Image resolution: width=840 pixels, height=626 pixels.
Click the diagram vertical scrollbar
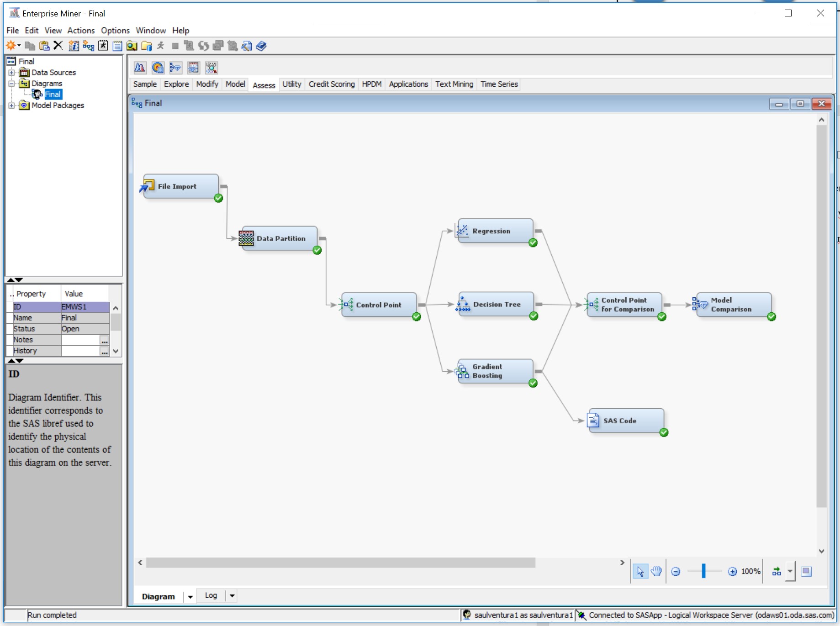pos(821,316)
